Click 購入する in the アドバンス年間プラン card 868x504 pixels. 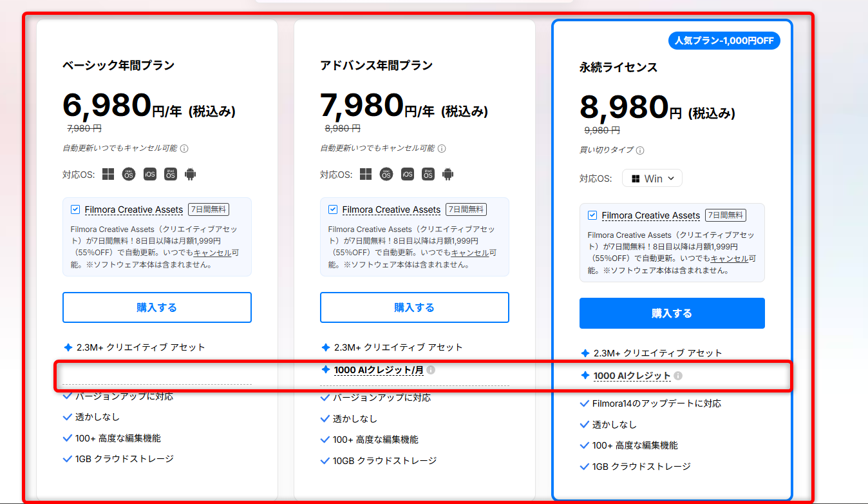coord(414,307)
